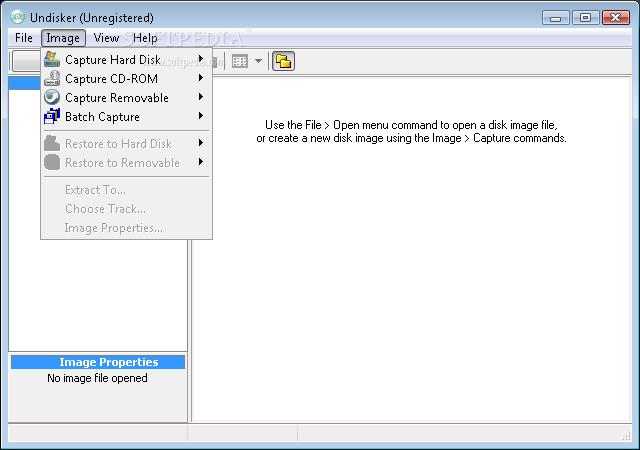Viewport: 640px width, 450px height.
Task: Click the Image Properties panel header
Action: [98, 362]
